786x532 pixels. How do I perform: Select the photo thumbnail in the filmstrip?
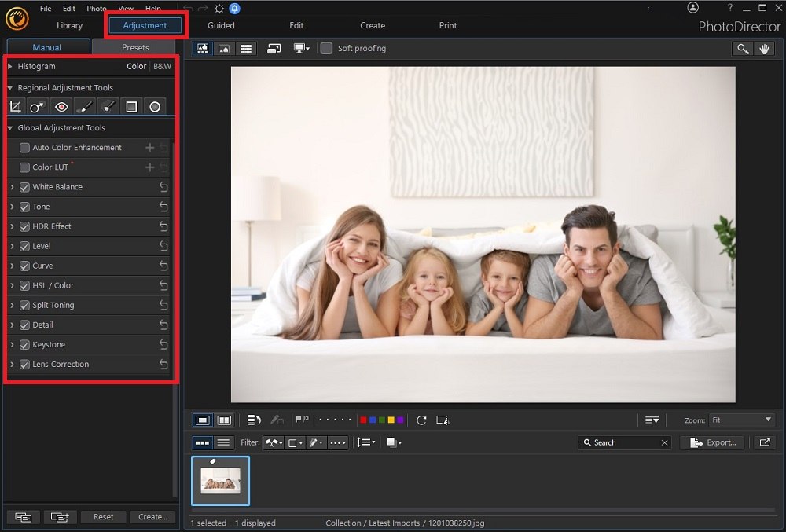pyautogui.click(x=220, y=480)
